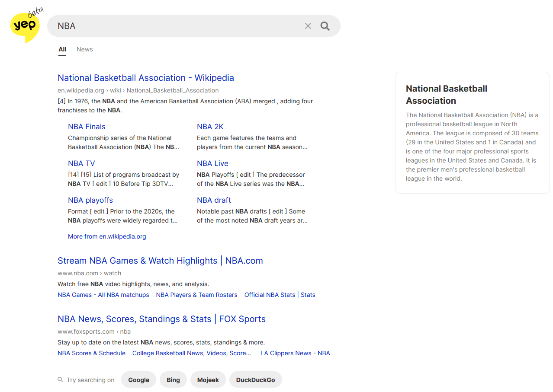The image size is (553, 392).
Task: Open the NBA Live sublink
Action: click(x=212, y=163)
